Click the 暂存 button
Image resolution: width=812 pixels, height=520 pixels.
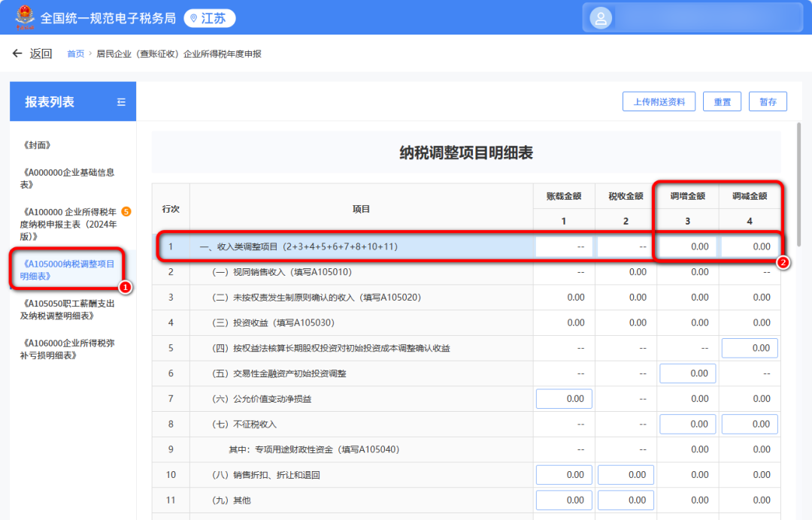[x=768, y=102]
